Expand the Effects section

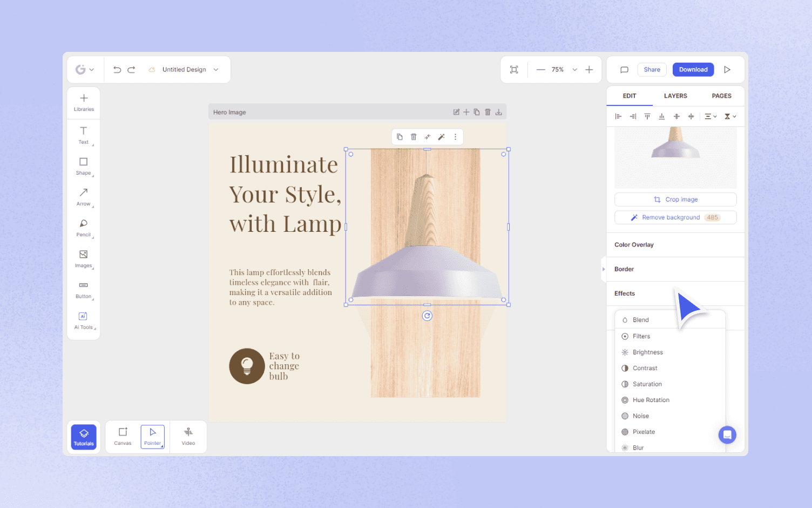676,293
